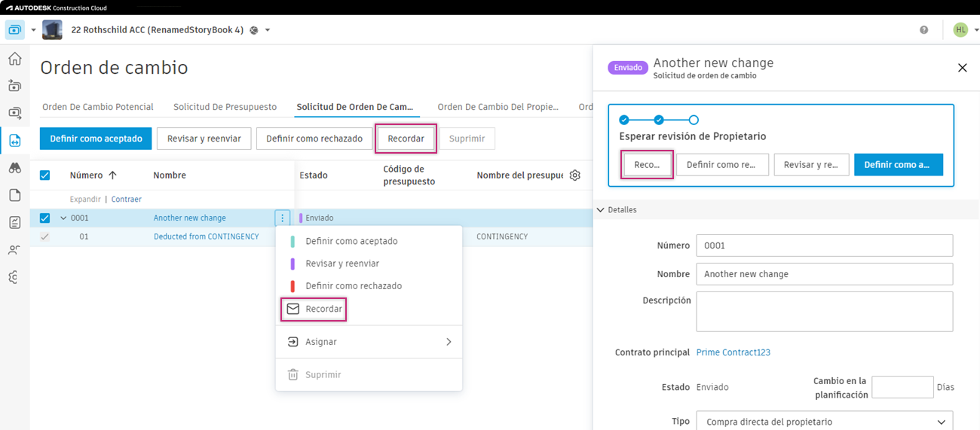The height and width of the screenshot is (430, 980).
Task: Click the blue Definir como a... button
Action: [898, 164]
